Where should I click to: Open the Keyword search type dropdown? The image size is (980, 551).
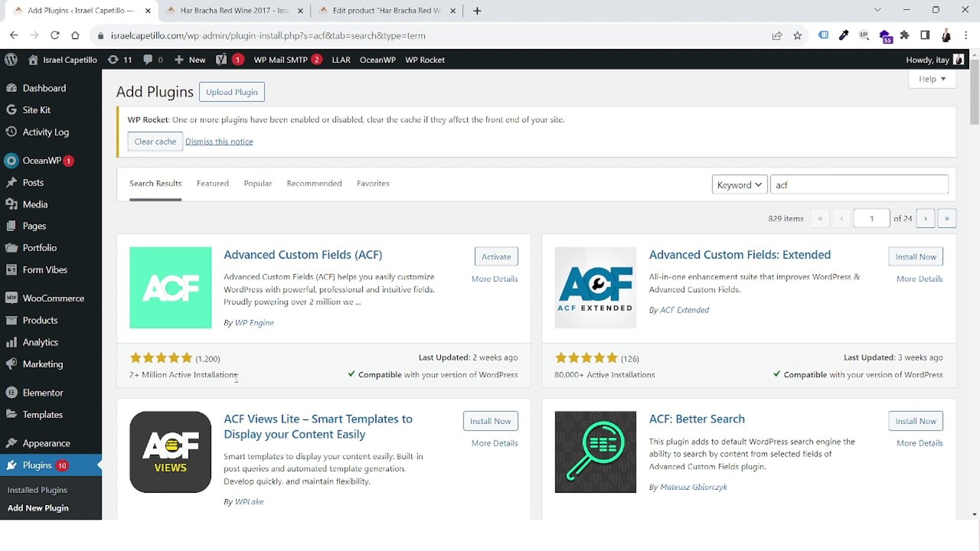(740, 184)
